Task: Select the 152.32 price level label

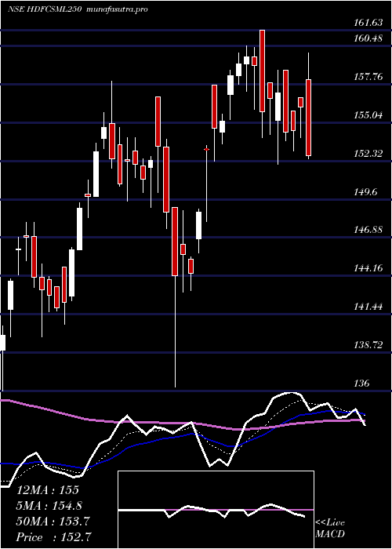Action: (368, 154)
